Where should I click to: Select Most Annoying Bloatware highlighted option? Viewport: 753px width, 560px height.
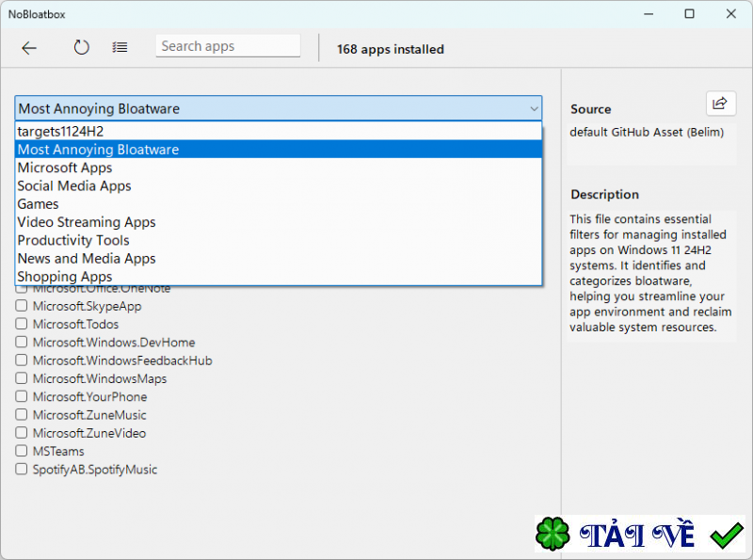[279, 150]
